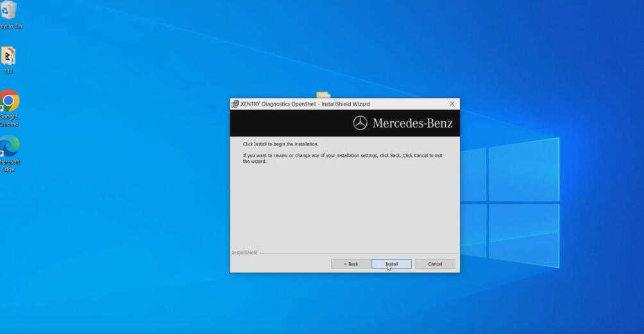Select the 111 archive desktop icon
Image resolution: width=644 pixels, height=334 pixels.
tap(8, 60)
